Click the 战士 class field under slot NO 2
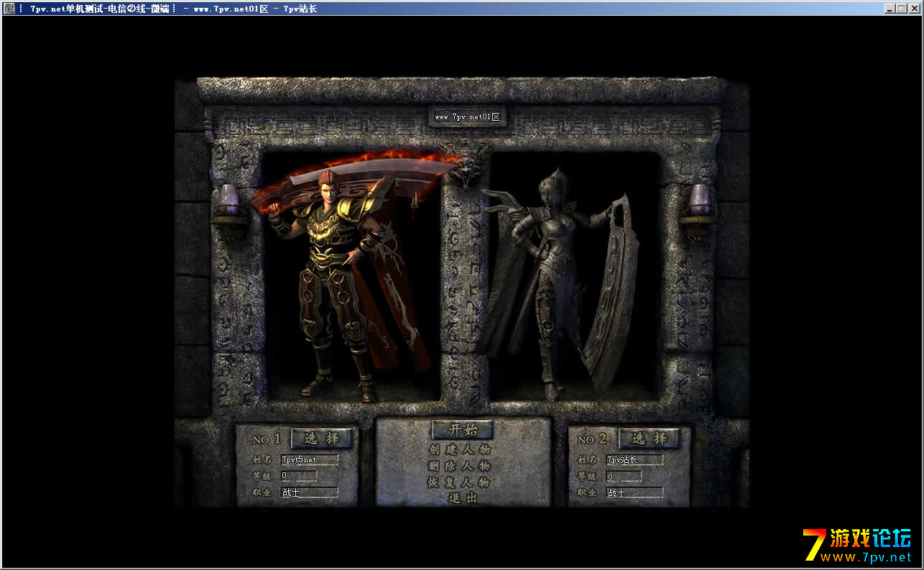The height and width of the screenshot is (570, 924). click(634, 492)
